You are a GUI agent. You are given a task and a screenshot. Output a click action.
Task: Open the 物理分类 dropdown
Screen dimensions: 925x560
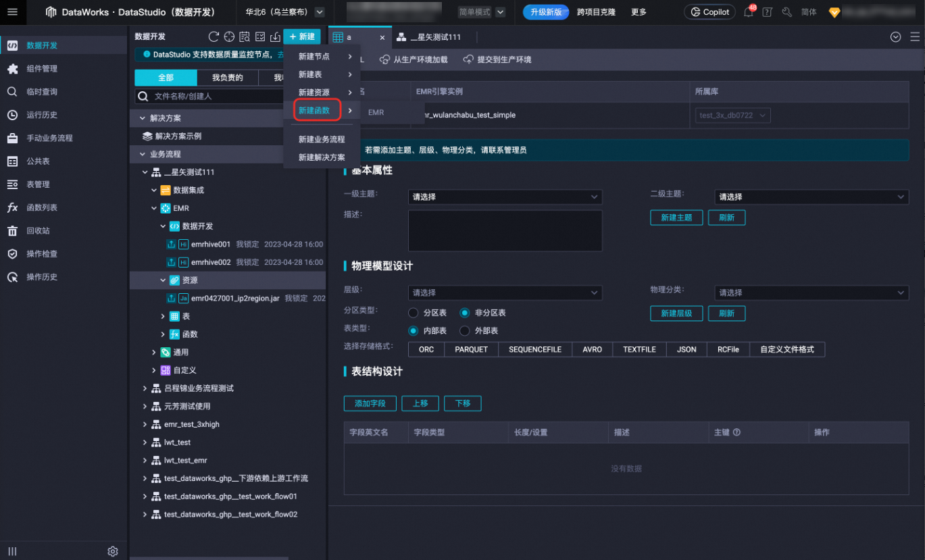811,292
